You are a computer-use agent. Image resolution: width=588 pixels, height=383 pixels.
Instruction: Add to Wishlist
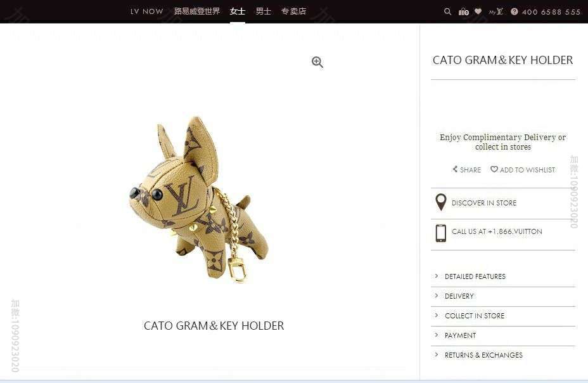click(523, 169)
